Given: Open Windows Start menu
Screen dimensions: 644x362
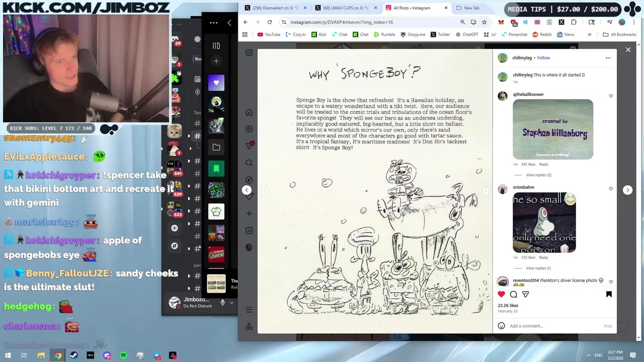Looking at the screenshot, I should click(8, 355).
